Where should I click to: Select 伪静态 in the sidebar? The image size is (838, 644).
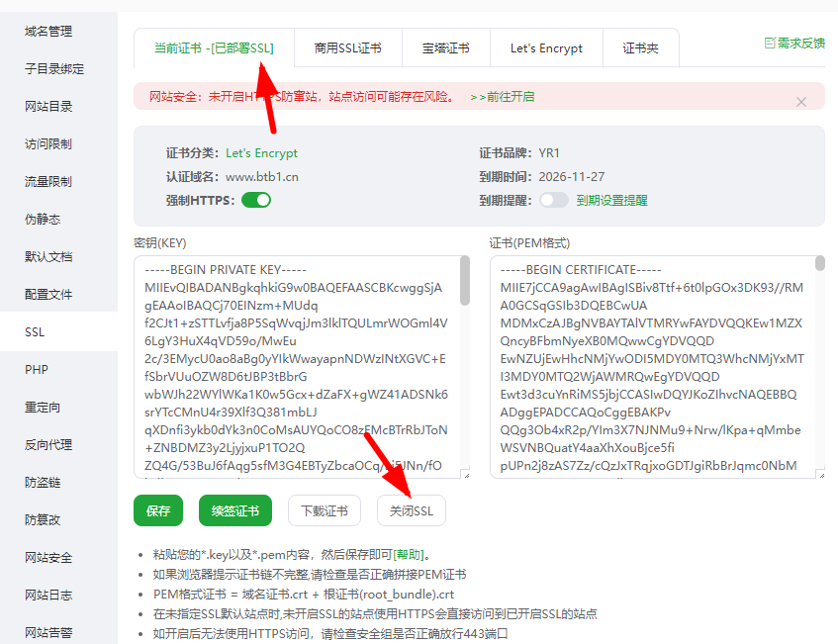point(43,220)
